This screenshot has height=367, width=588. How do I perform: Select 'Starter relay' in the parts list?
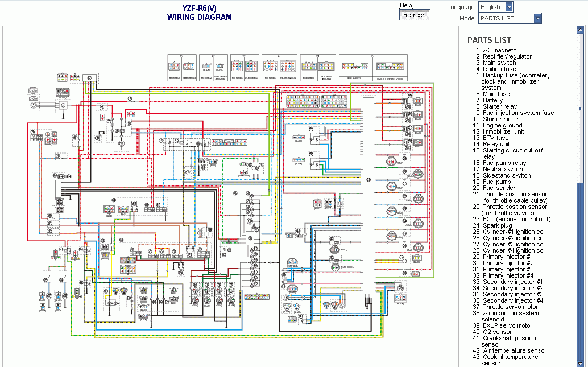click(500, 106)
